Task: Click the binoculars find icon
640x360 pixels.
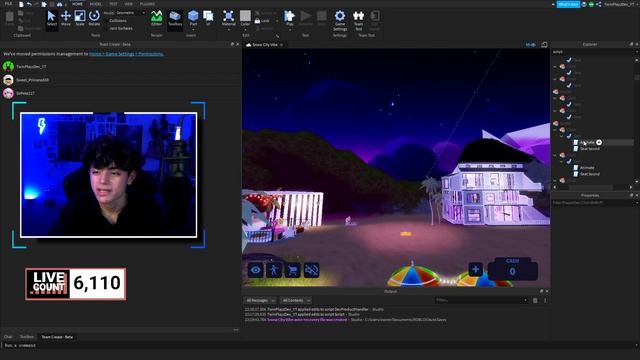Action: [60, 4]
